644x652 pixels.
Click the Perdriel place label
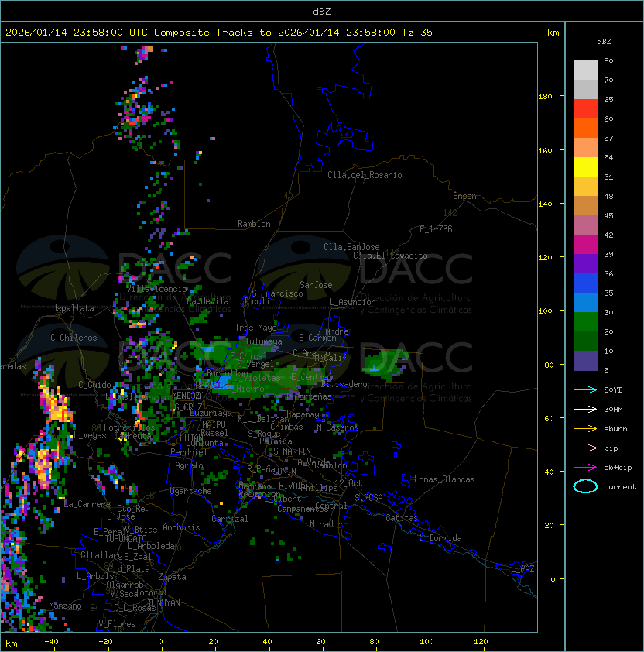(x=189, y=452)
